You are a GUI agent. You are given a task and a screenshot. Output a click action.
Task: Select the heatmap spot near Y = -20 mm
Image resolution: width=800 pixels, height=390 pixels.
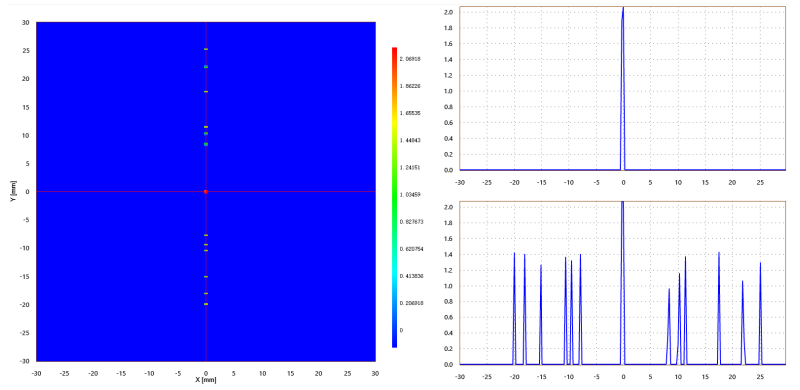[x=206, y=304]
